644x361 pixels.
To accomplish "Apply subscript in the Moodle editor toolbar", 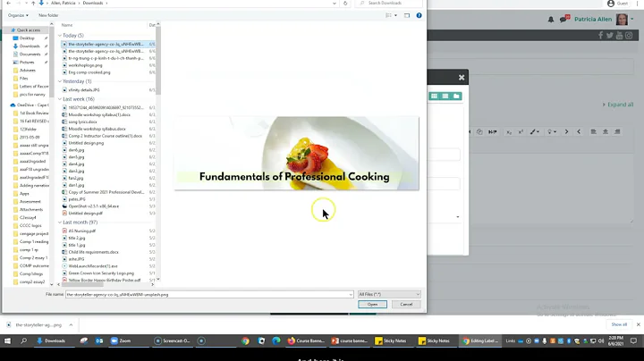I will click(x=509, y=132).
